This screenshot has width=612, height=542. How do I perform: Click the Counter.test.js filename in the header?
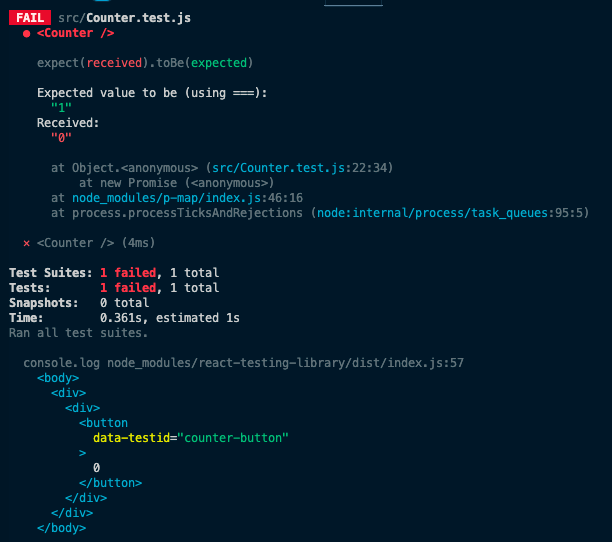coord(137,18)
